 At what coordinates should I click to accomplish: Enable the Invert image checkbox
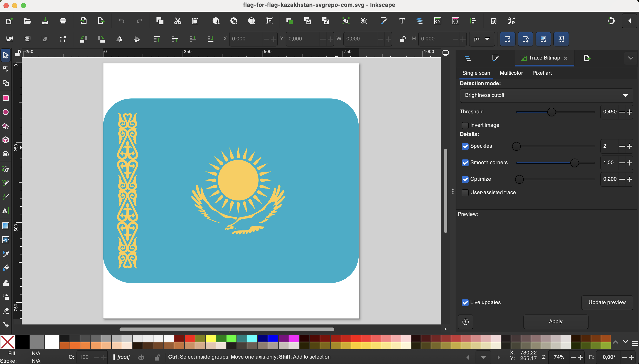click(465, 125)
